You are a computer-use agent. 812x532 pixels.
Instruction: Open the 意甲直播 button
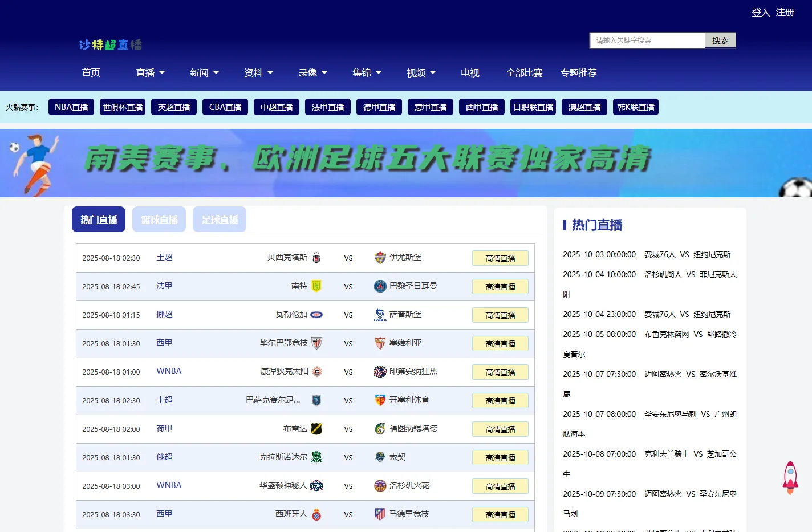[x=431, y=107]
